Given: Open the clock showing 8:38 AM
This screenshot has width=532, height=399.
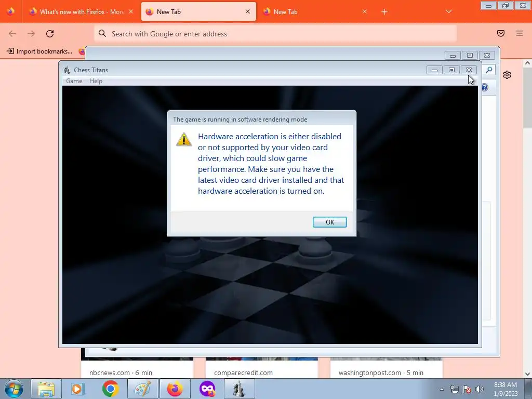Looking at the screenshot, I should 506,389.
